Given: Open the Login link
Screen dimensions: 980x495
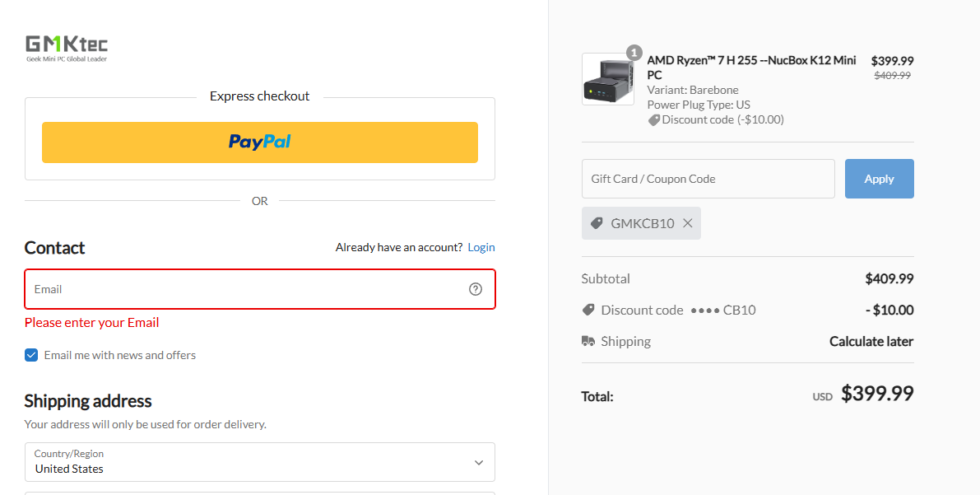Looking at the screenshot, I should click(x=481, y=247).
